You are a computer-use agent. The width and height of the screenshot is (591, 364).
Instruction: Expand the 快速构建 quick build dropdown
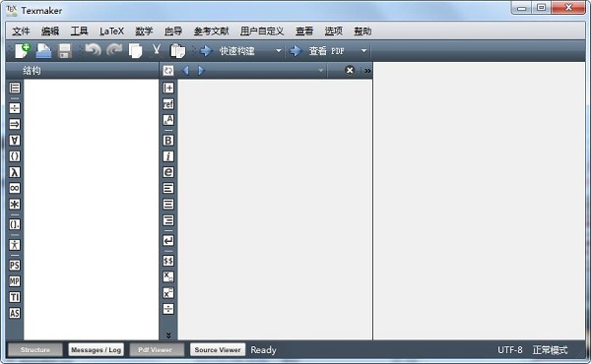pos(279,51)
